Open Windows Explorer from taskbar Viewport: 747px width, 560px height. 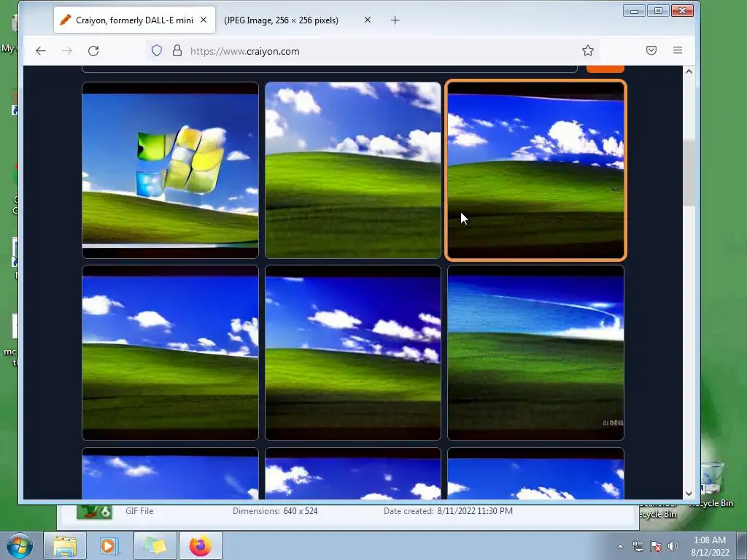65,545
